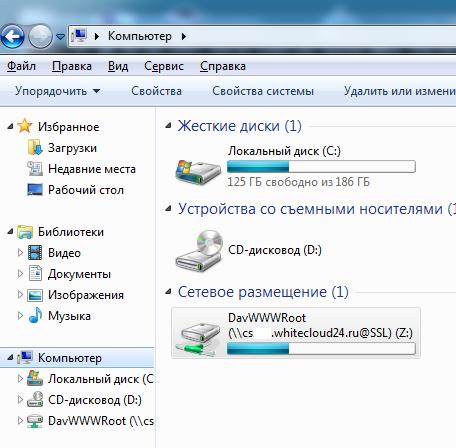Click the Музыка library note icon
Screen dimensions: 456x448
click(35, 316)
